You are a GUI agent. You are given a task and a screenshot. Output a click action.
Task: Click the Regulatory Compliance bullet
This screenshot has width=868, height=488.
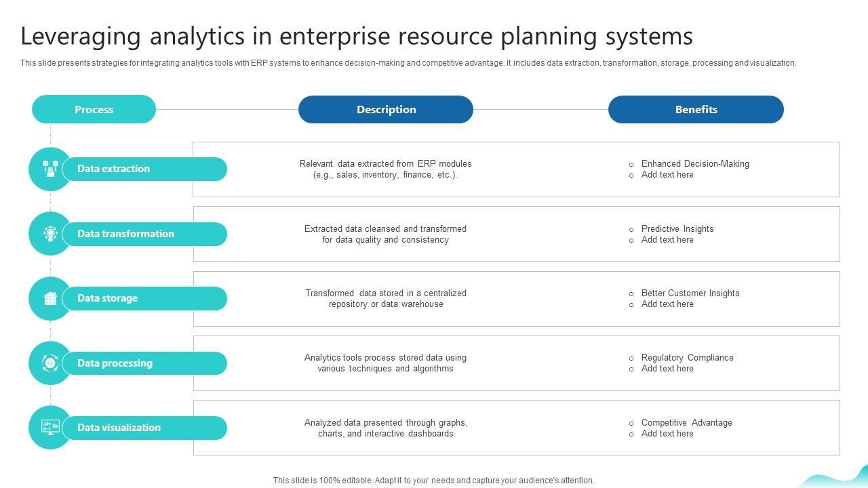click(x=687, y=357)
